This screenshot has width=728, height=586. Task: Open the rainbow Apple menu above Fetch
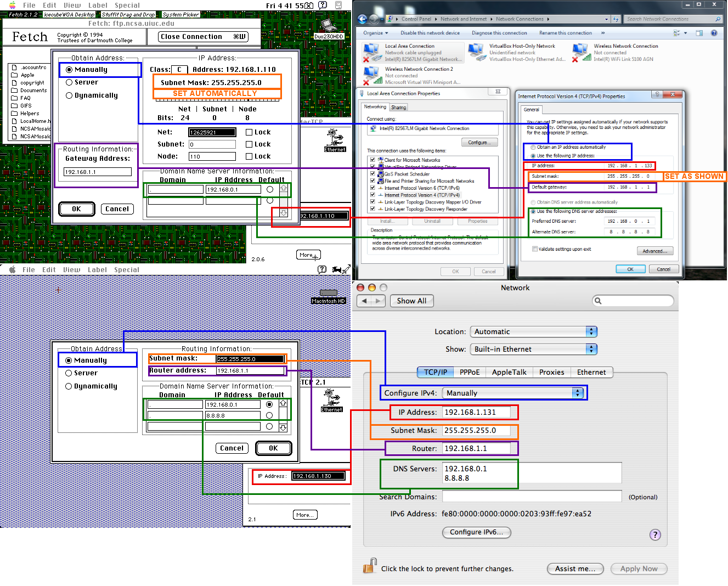point(12,5)
